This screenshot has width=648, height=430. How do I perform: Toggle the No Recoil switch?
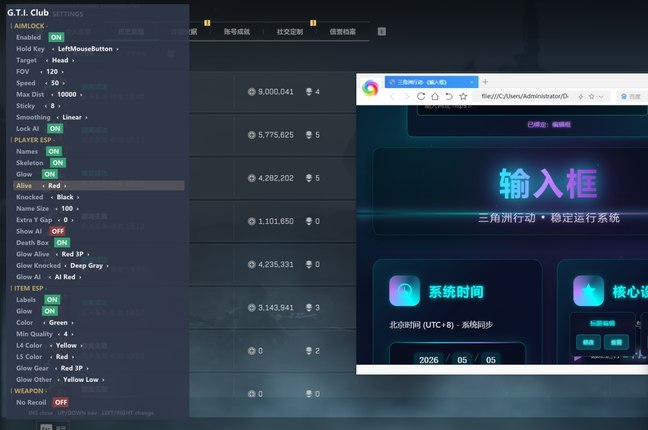60,402
